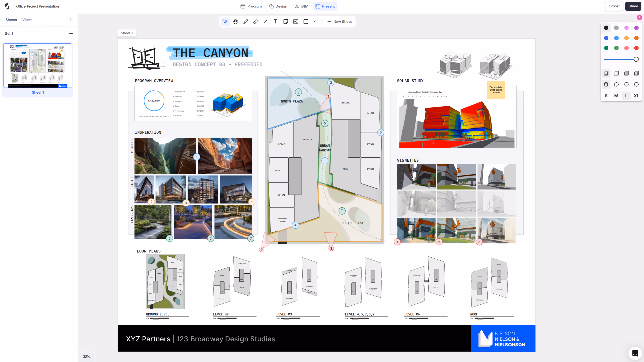
Task: Set size to L
Action: [x=626, y=96]
